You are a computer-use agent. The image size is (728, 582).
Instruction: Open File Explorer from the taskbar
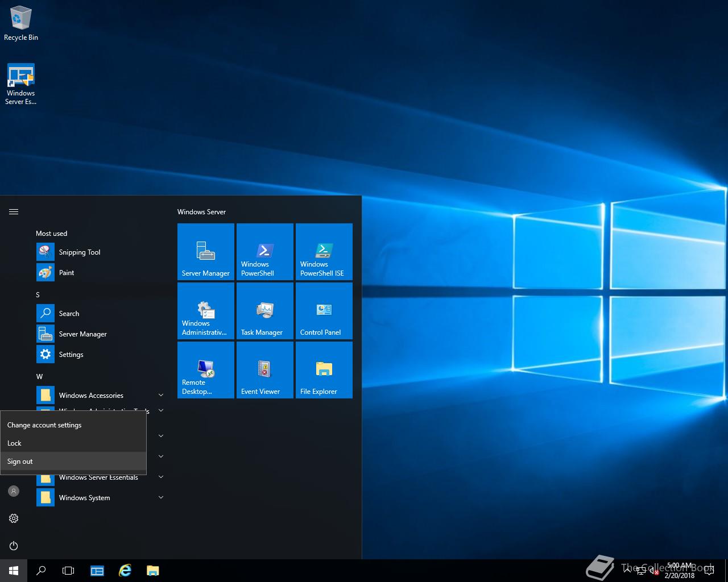(152, 571)
